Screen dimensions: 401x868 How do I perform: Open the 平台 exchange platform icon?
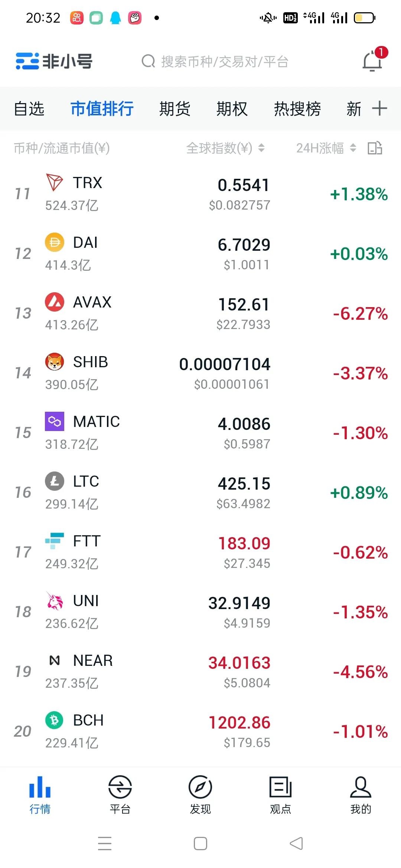[x=120, y=787]
